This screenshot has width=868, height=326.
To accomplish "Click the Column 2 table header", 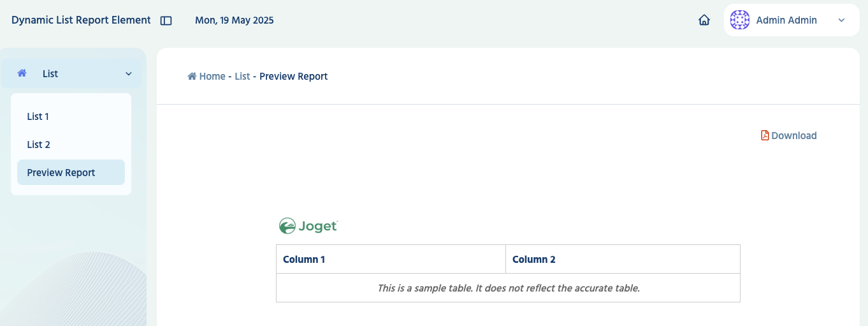I will point(623,259).
